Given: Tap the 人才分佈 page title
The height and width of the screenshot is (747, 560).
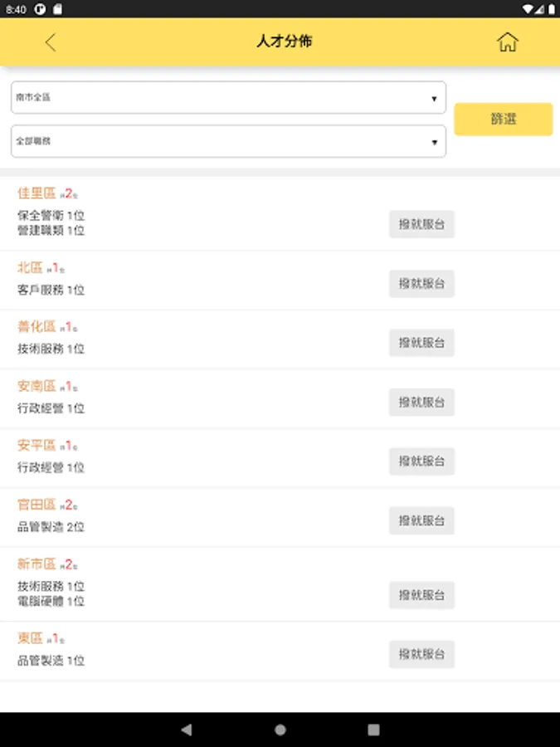Looking at the screenshot, I should pyautogui.click(x=284, y=41).
